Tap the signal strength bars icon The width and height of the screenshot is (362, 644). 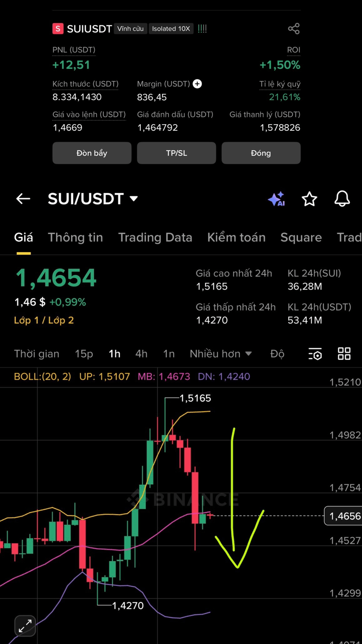click(202, 29)
